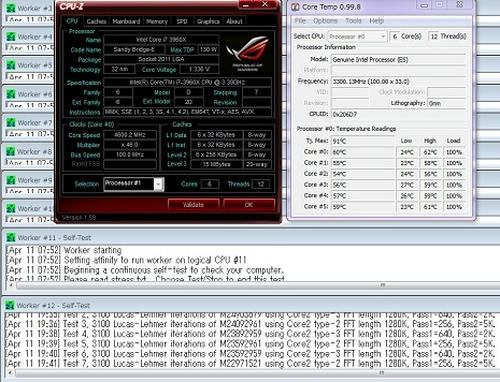This screenshot has height=382, width=500.
Task: Click the OK button in CPU-Z
Action: [x=249, y=204]
